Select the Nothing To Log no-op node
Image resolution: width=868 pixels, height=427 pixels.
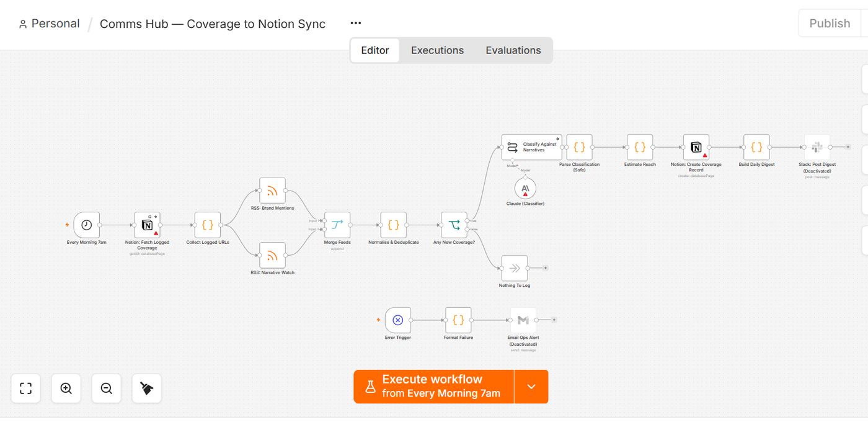(515, 268)
